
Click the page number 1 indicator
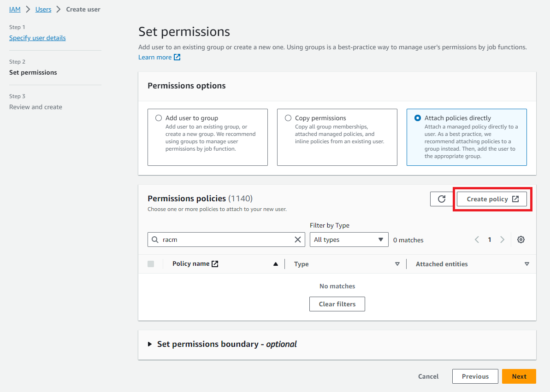pyautogui.click(x=490, y=240)
